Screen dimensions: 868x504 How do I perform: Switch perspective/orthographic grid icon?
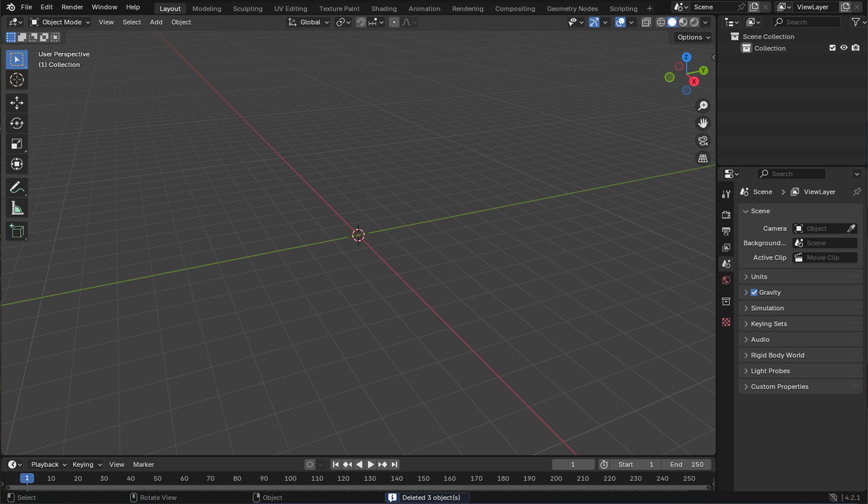pos(702,158)
